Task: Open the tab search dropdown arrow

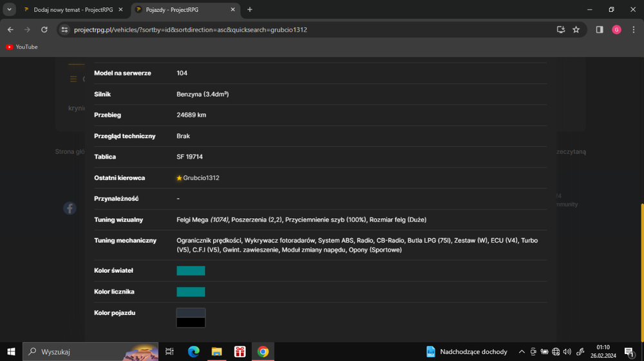Action: (x=9, y=10)
